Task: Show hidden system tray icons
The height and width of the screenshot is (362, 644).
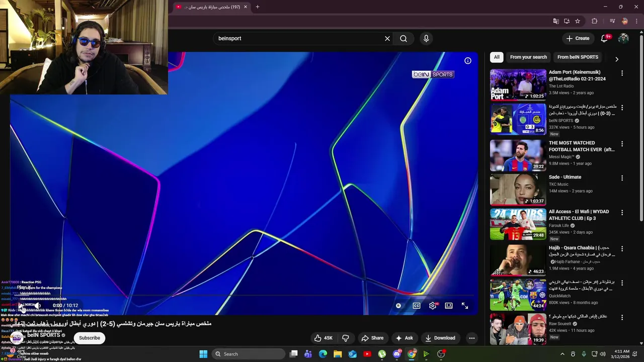Action: 562,354
